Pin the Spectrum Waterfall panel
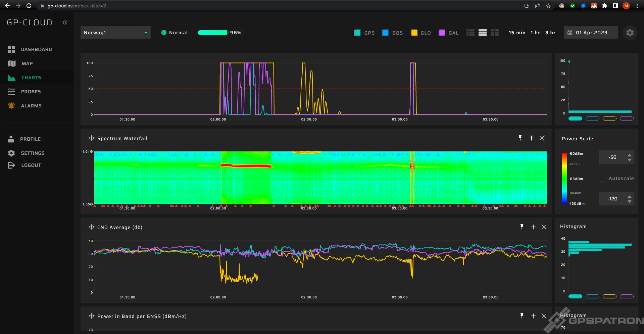This screenshot has height=334, width=644. (x=520, y=138)
